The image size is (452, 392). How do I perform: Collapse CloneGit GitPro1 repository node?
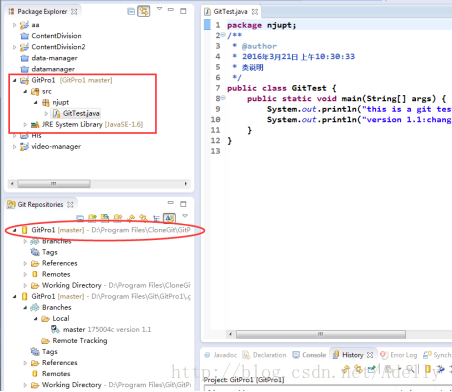14,230
